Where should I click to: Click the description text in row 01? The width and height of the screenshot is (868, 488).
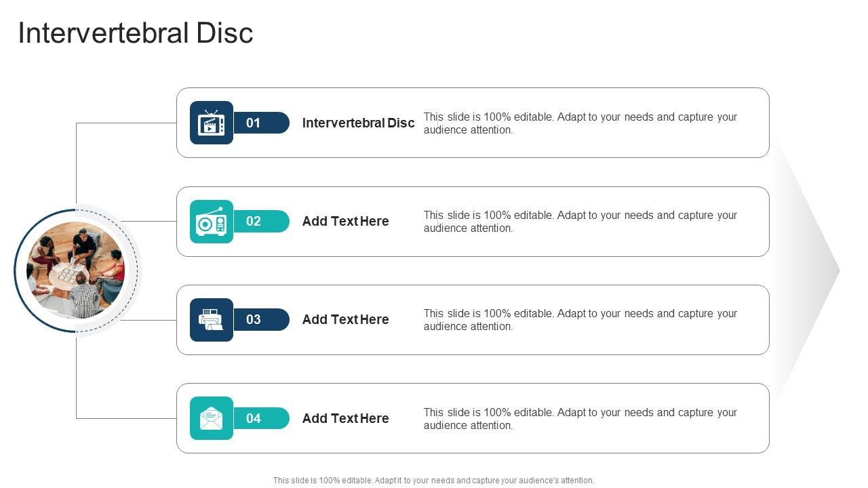tap(580, 123)
